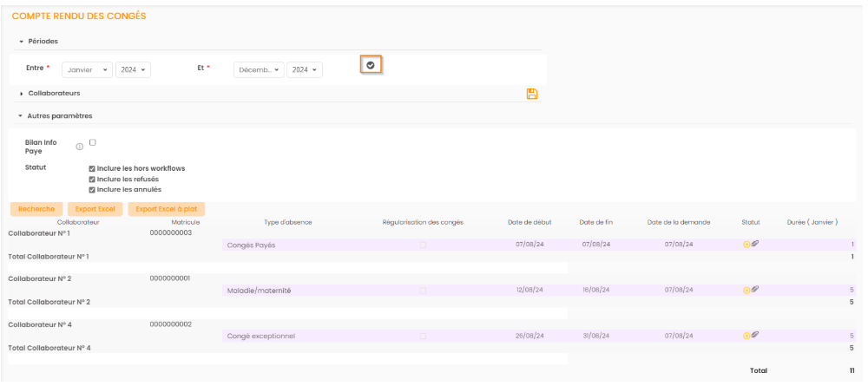This screenshot has width=868, height=386.
Task: Open the Décembre end month dropdown
Action: tap(259, 69)
